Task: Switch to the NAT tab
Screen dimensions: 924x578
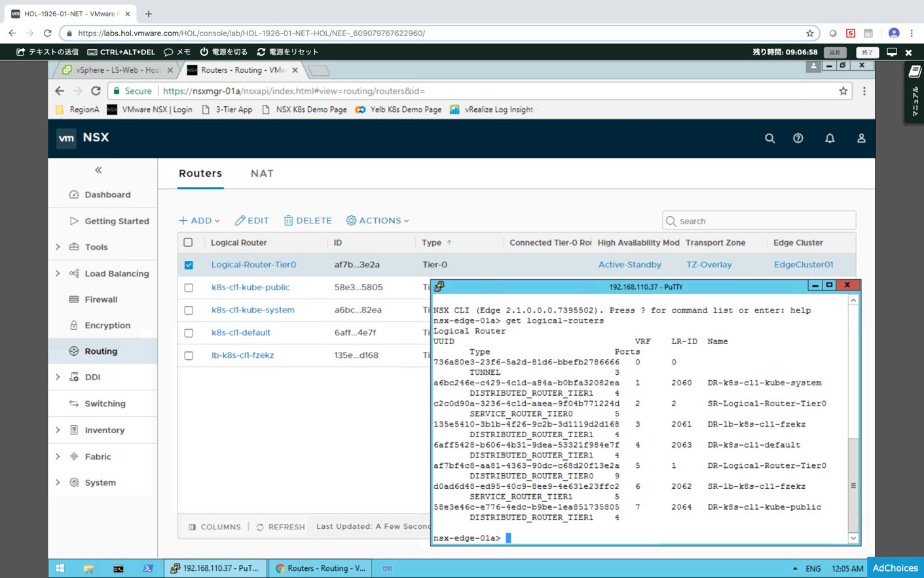Action: [262, 174]
